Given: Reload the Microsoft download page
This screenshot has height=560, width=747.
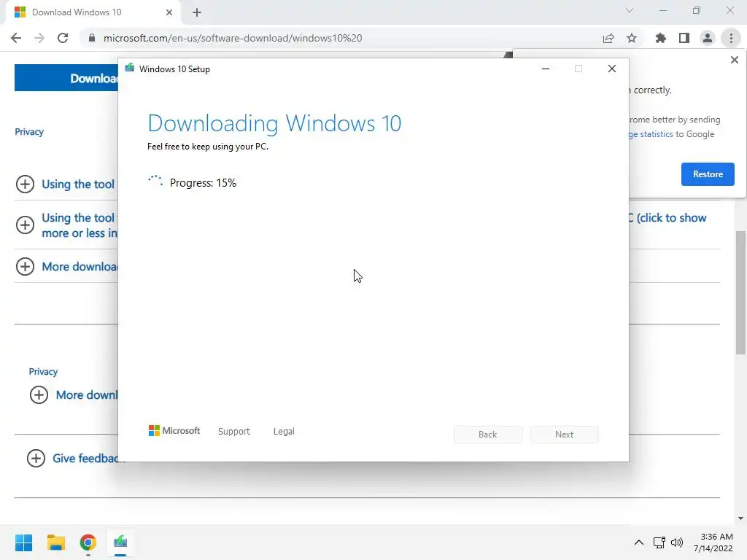Looking at the screenshot, I should pos(63,38).
